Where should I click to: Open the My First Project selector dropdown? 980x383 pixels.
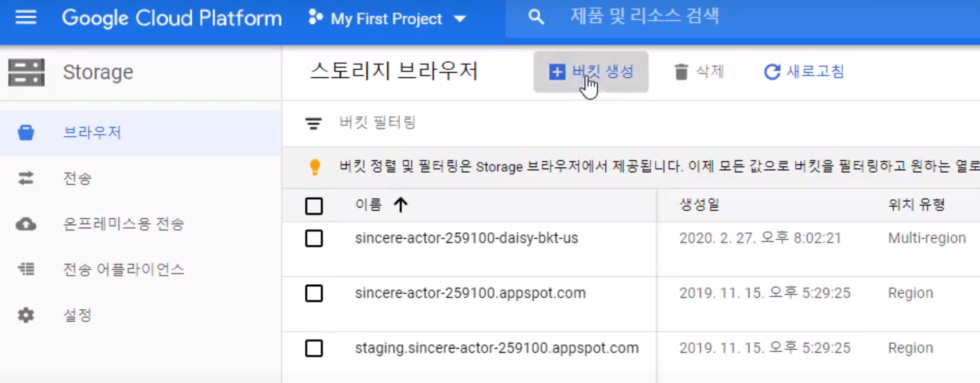point(388,19)
